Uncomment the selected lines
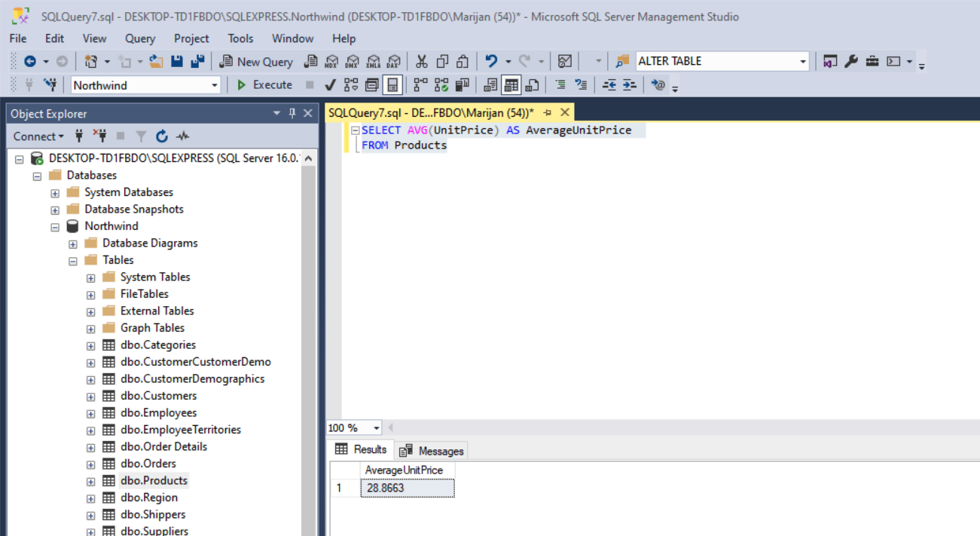 581,85
